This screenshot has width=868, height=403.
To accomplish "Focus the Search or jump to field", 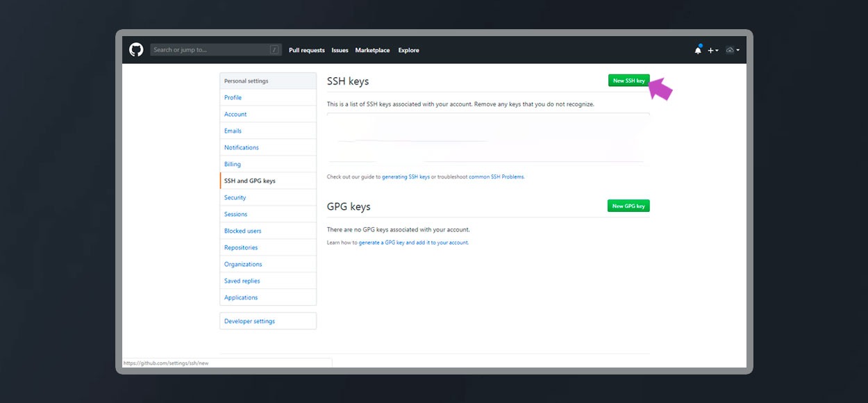I will tap(216, 50).
